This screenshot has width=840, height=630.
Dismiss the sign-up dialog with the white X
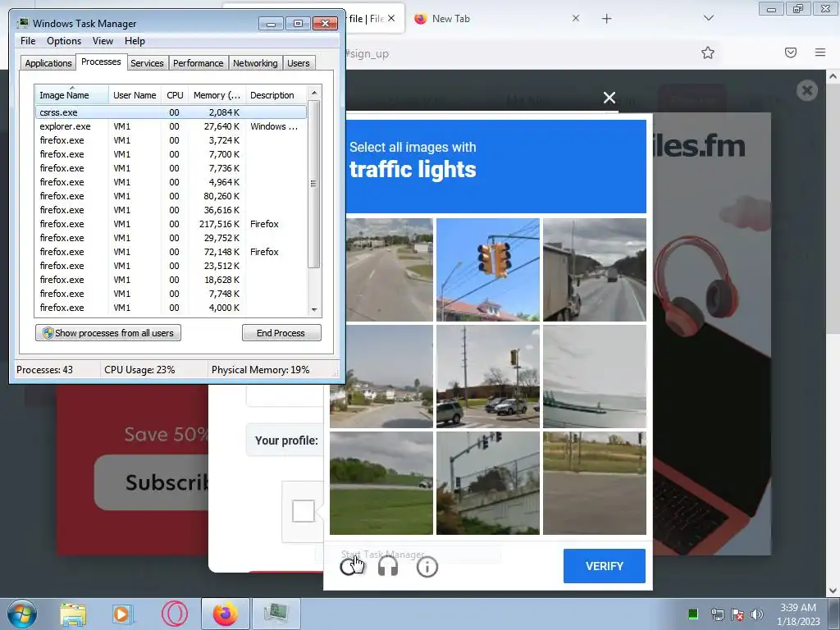[x=609, y=98]
